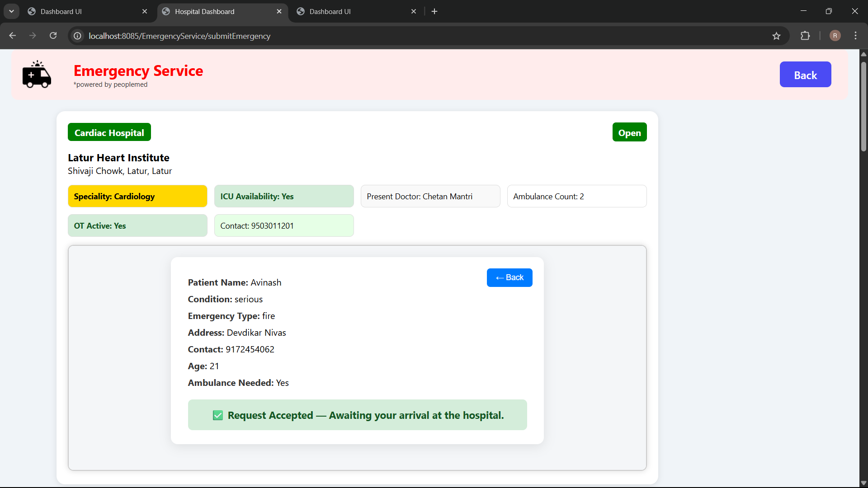Click the green Open status badge
The height and width of the screenshot is (488, 868).
tap(629, 132)
